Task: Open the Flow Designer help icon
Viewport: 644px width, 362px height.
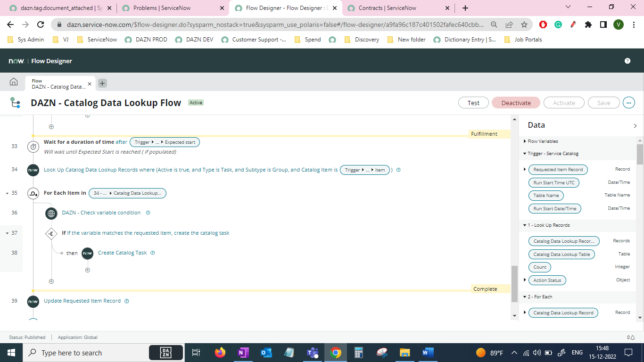Action: 627,61
